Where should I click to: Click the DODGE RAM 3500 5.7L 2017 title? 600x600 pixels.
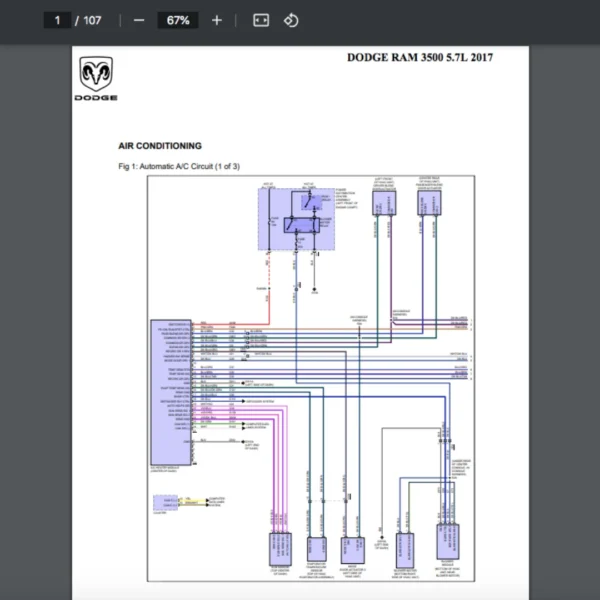tap(419, 57)
